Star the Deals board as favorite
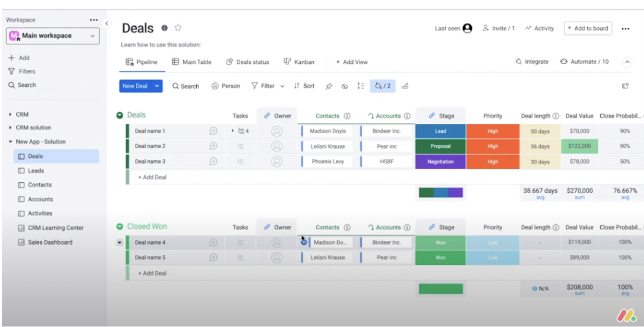 (178, 28)
